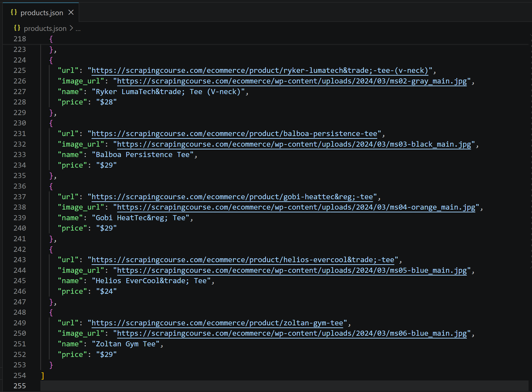Viewport: 532px width, 392px height.
Task: Open the ms04-orange_main.jpg image link
Action: [x=296, y=207]
